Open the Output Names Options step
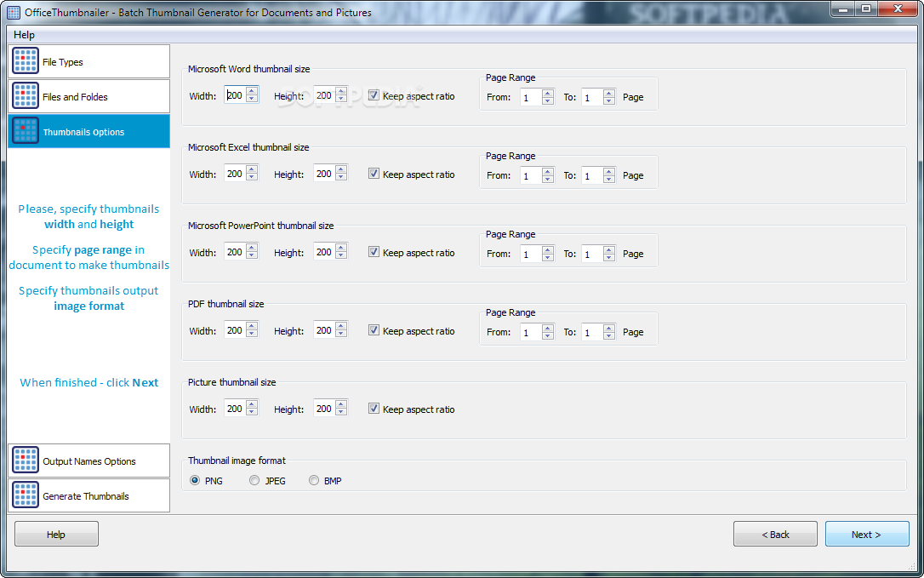 [89, 461]
